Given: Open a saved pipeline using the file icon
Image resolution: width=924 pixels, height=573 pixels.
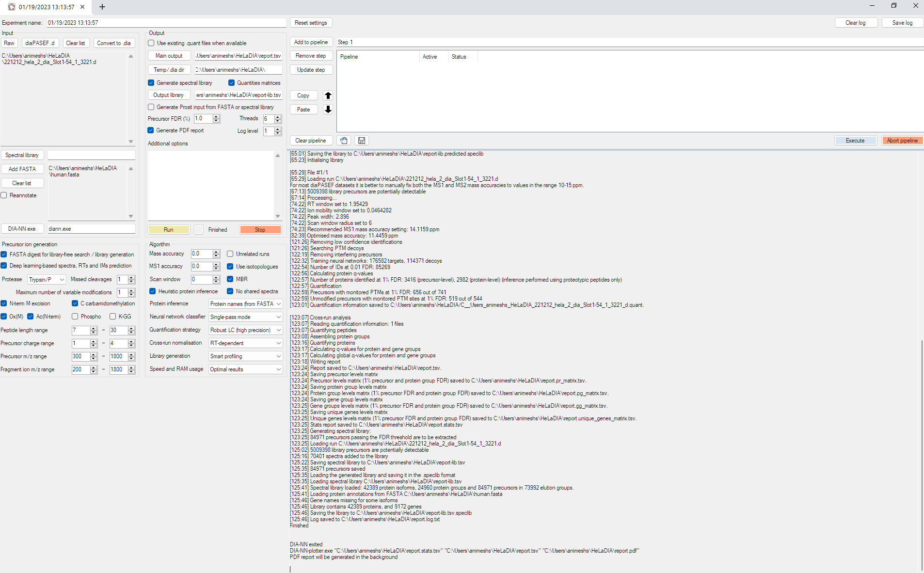Looking at the screenshot, I should click(344, 141).
